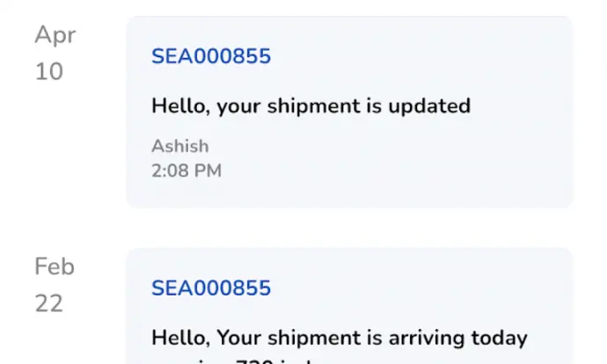
Task: Click the 'Feb' month label
Action: [55, 266]
